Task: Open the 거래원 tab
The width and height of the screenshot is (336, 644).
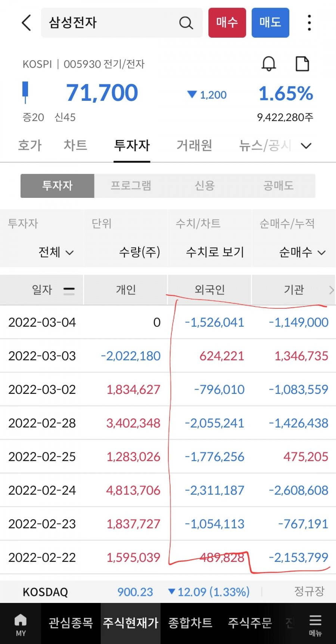Action: (x=194, y=145)
